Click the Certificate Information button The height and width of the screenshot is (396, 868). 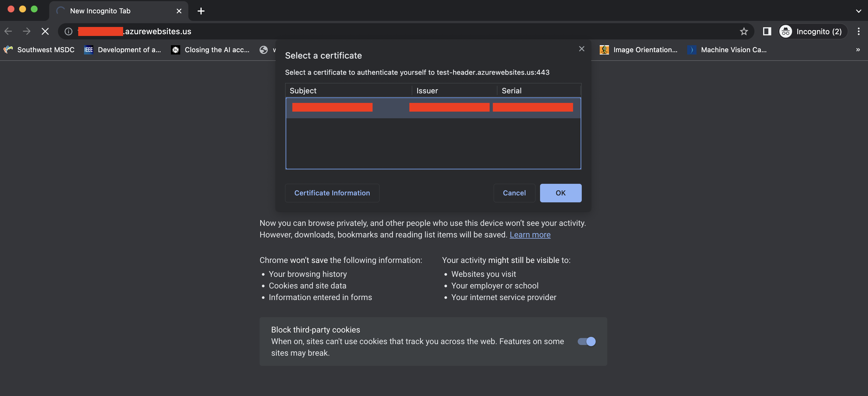pos(332,193)
